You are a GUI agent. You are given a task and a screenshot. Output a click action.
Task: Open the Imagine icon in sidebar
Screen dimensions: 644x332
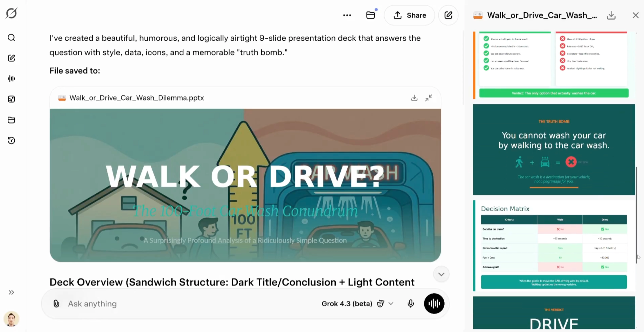click(x=12, y=99)
